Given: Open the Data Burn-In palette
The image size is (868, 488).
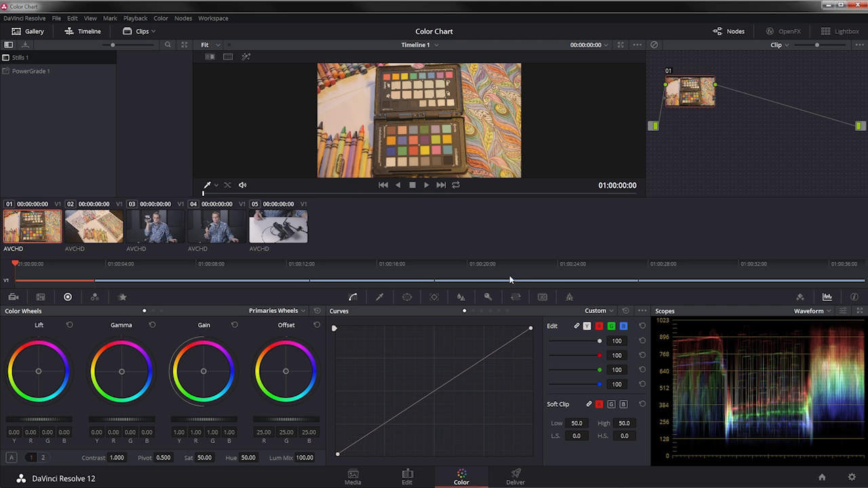Looking at the screenshot, I should [570, 297].
